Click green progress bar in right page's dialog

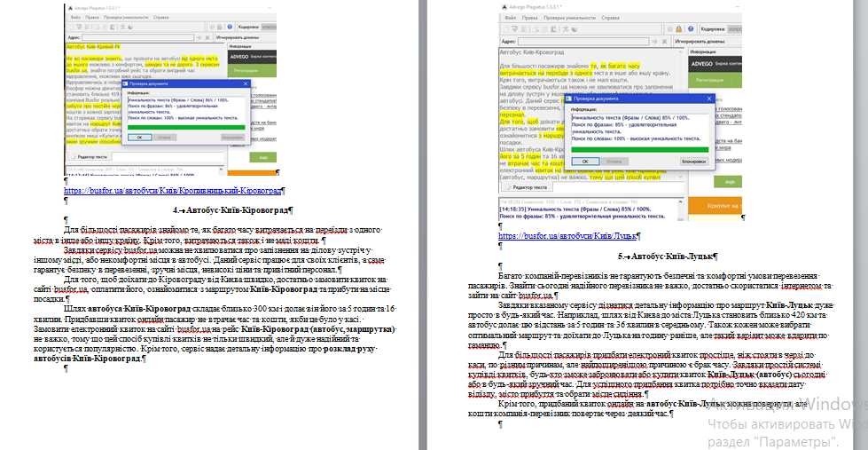point(639,150)
